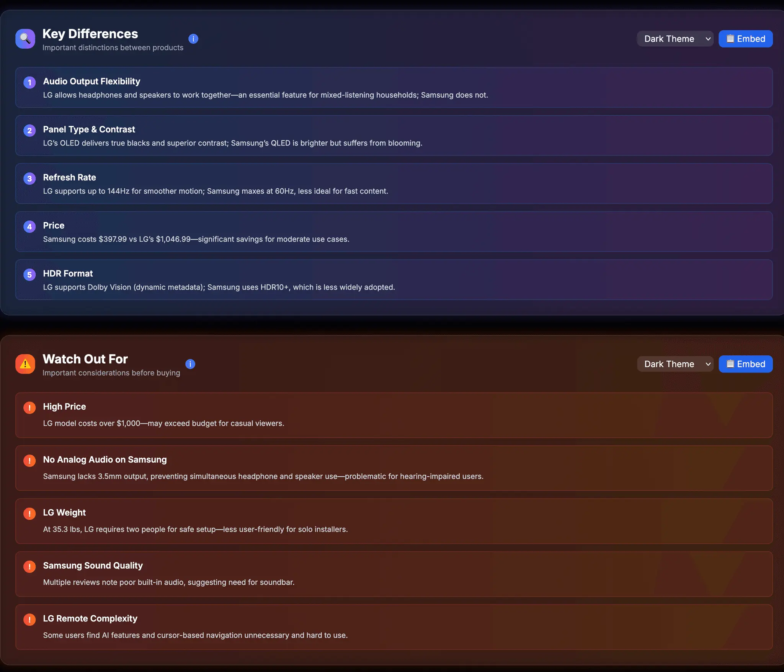Click the Watch Out For warning icon
Viewport: 784px width, 672px height.
[25, 364]
